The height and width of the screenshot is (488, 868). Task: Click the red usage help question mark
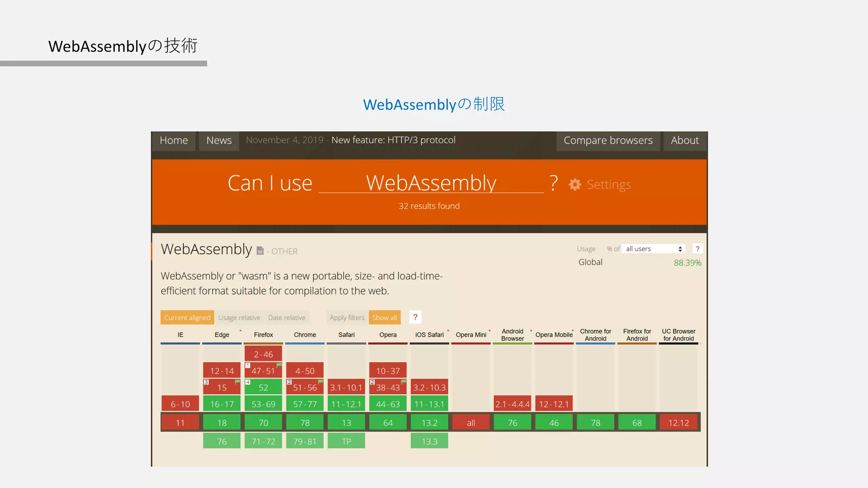(697, 249)
